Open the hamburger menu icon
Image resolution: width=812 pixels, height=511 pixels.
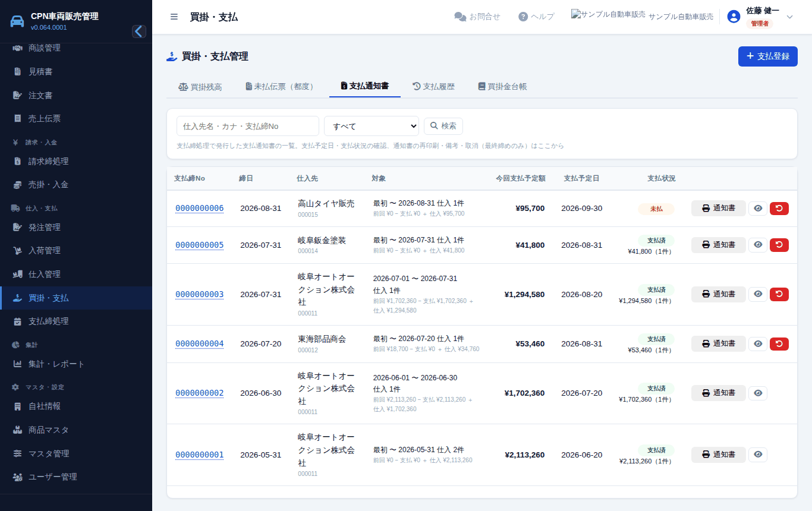tap(174, 17)
